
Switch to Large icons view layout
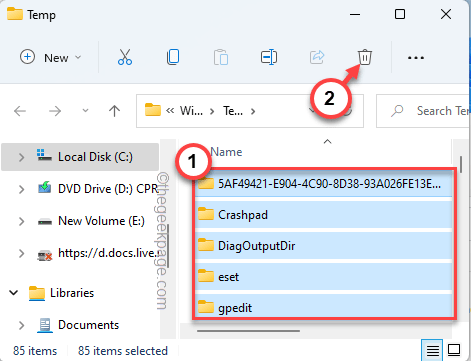coord(454,350)
